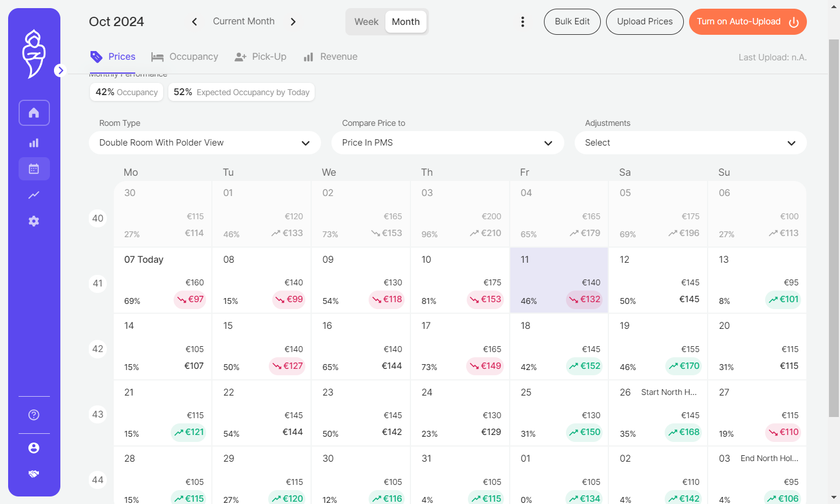Click the €152 price on day 18
840x504 pixels.
585,366
